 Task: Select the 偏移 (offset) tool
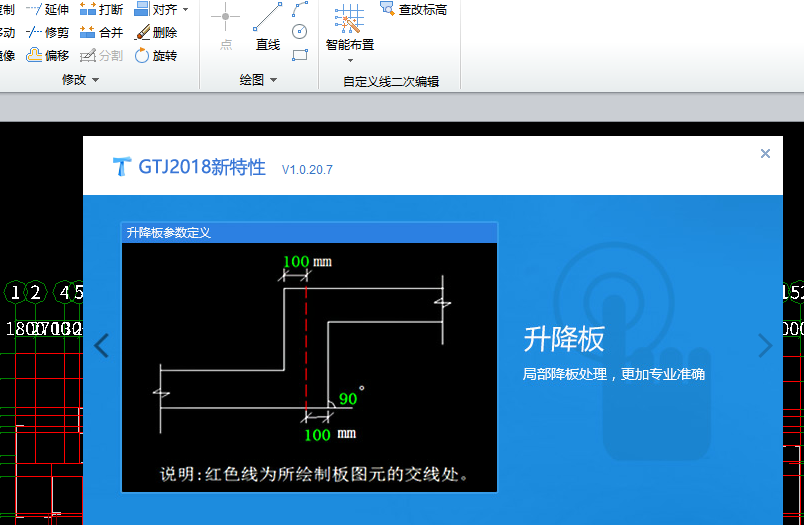(47, 55)
